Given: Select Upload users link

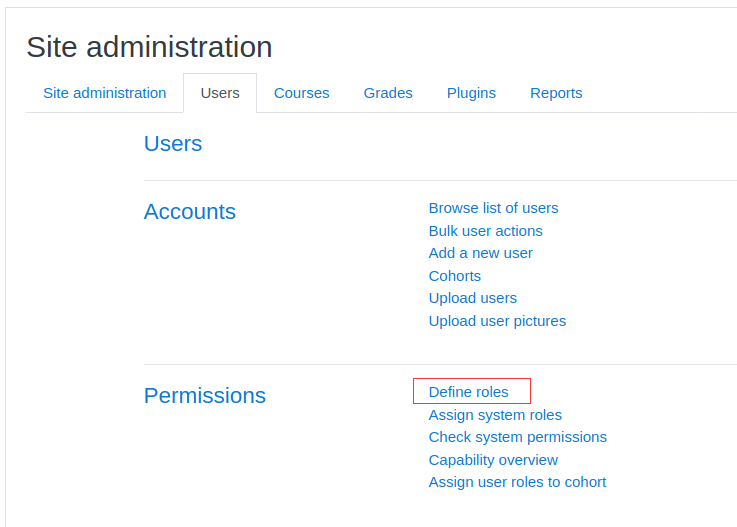Looking at the screenshot, I should coord(472,298).
